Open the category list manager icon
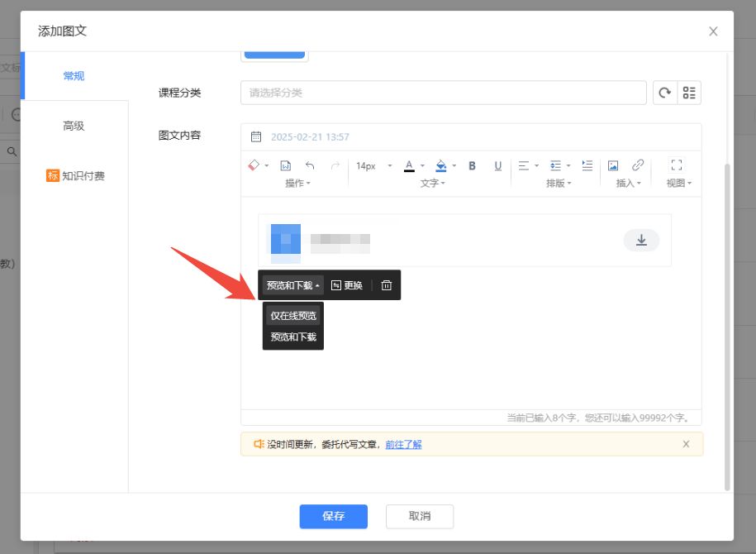 689,93
